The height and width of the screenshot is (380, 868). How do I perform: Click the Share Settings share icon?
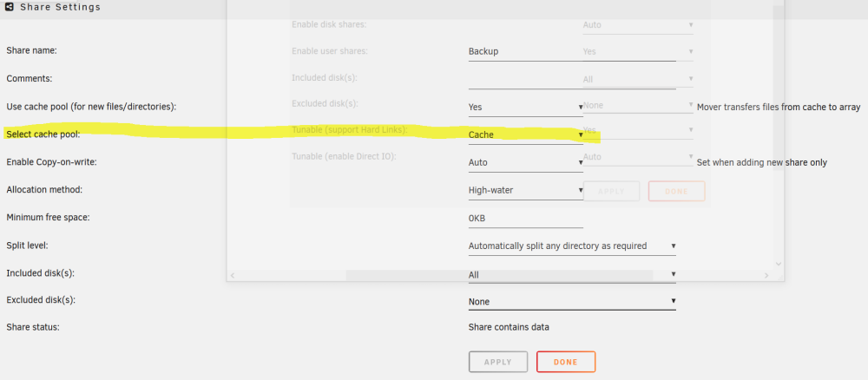(x=10, y=7)
